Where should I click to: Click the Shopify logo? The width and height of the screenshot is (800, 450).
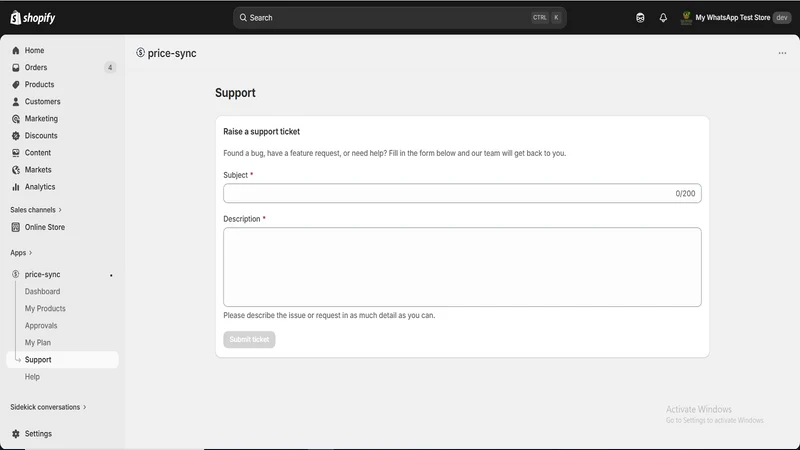[33, 17]
